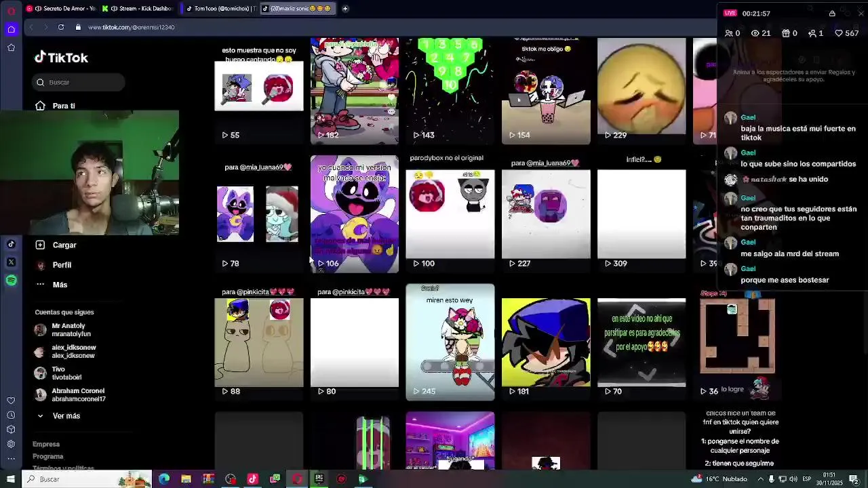The height and width of the screenshot is (488, 868).
Task: Open video thumbnail with 181 views
Action: click(x=546, y=342)
